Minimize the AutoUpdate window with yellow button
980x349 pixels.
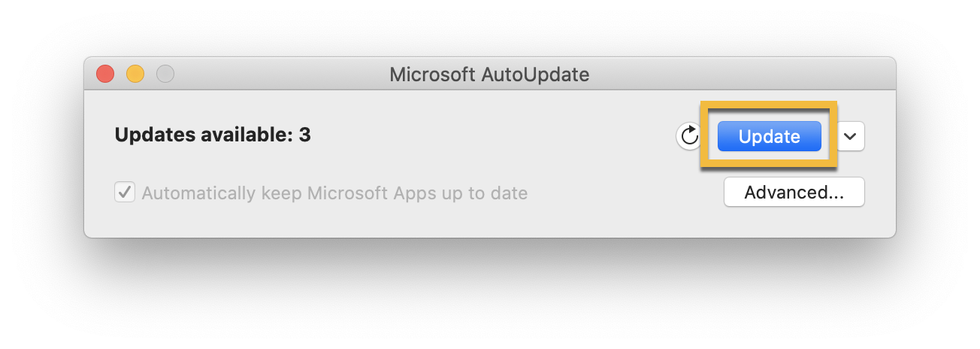(135, 74)
